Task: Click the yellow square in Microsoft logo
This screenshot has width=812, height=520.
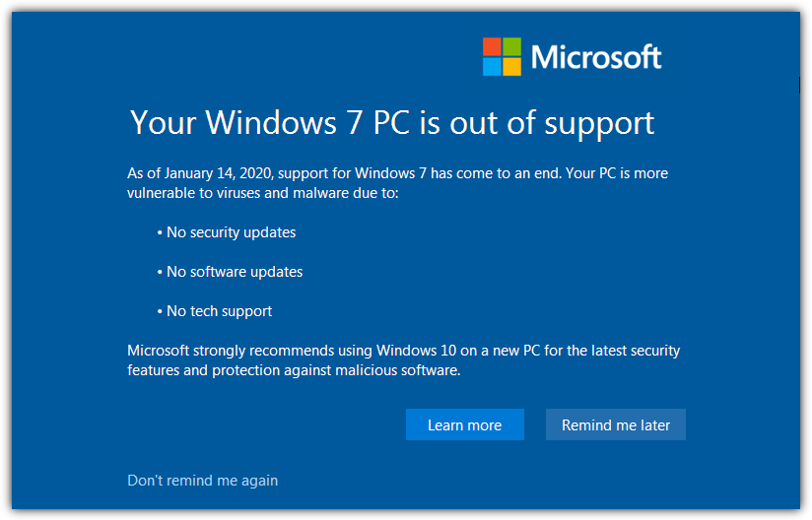Action: [512, 67]
